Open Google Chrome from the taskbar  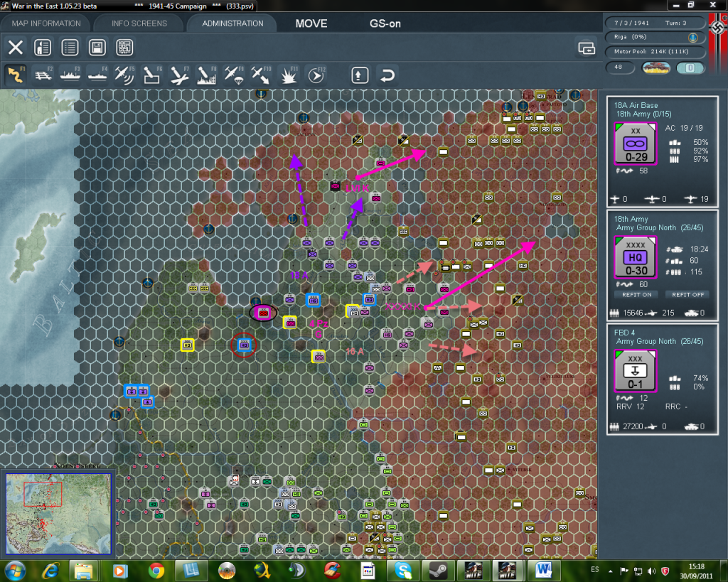click(x=156, y=571)
